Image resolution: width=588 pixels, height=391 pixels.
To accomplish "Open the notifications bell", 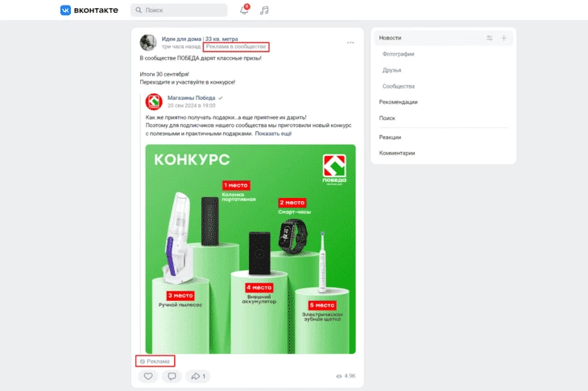I will click(x=244, y=10).
